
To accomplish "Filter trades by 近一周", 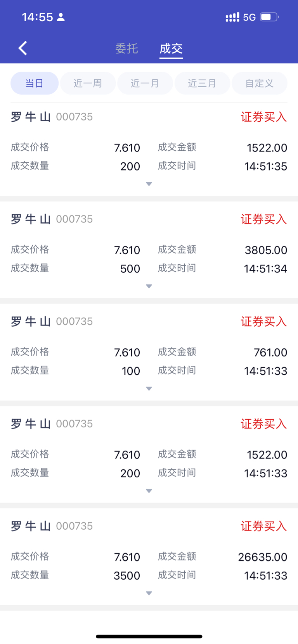I will point(88,83).
